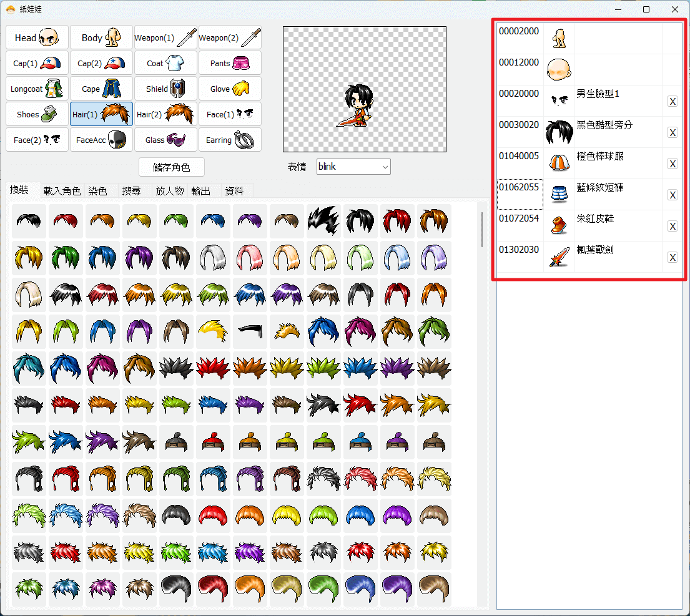Select the Hair(2) category

click(165, 114)
